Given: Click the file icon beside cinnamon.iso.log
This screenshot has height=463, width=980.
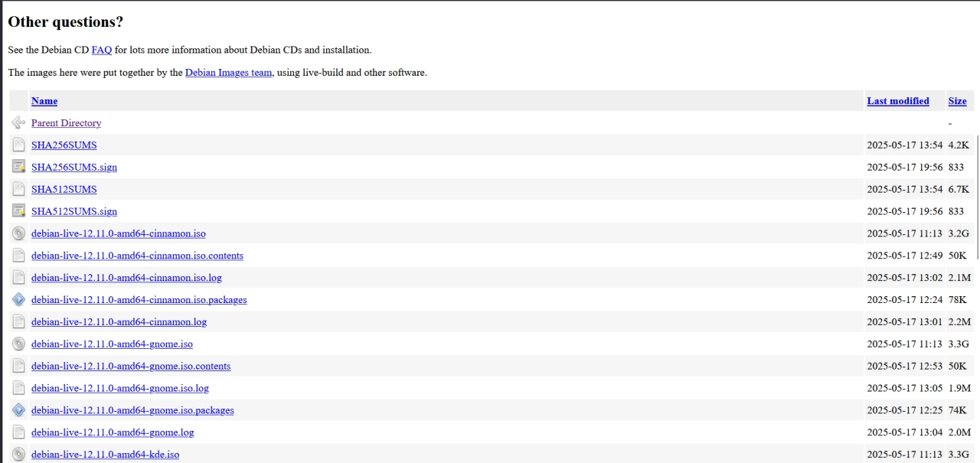Looking at the screenshot, I should [x=18, y=278].
